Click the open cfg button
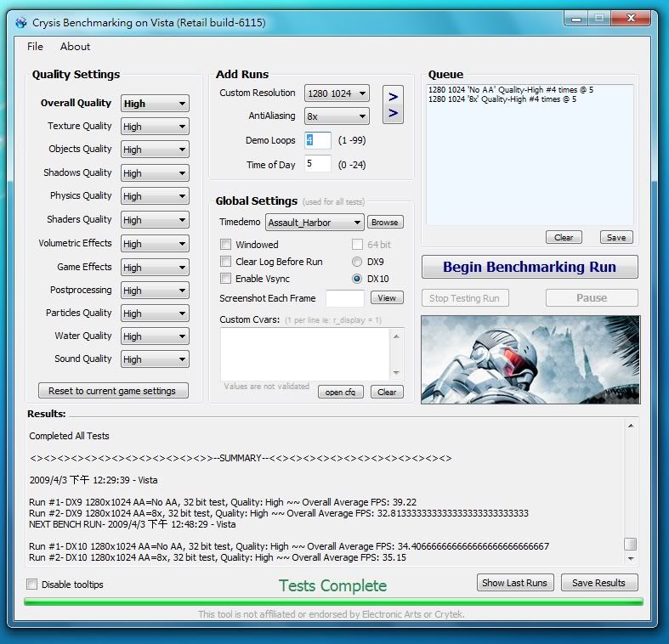Viewport: 669px width, 644px height. point(341,392)
